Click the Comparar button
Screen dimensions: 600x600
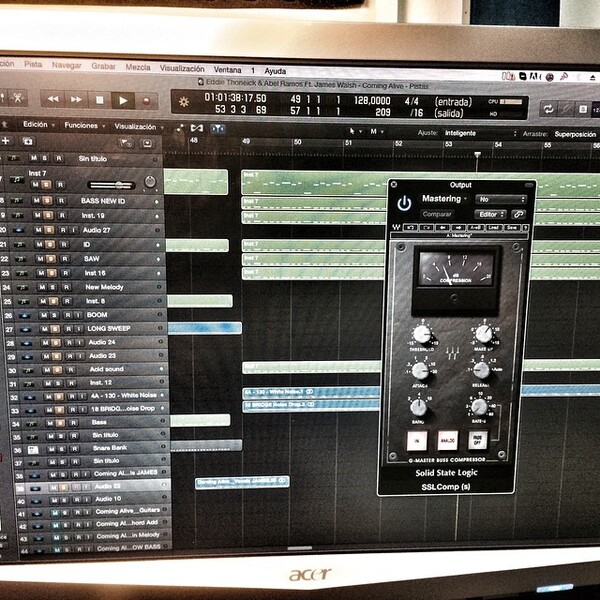437,214
